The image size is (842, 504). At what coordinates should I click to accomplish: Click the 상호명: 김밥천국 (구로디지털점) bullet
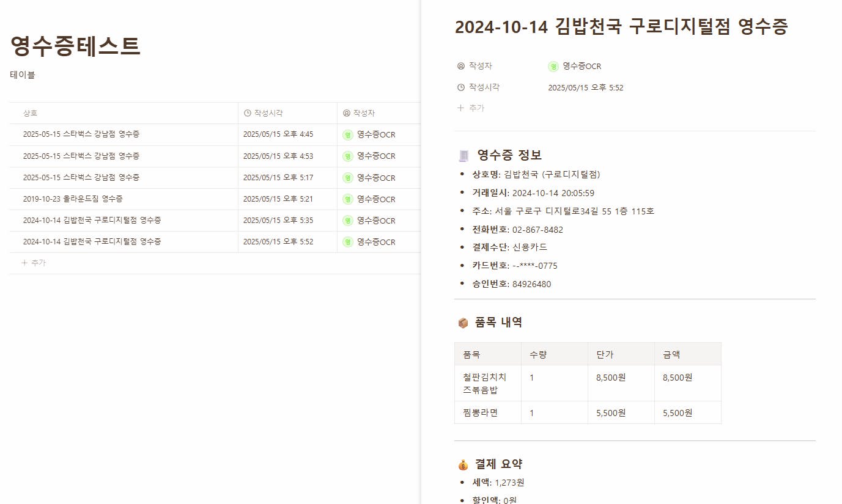click(536, 175)
